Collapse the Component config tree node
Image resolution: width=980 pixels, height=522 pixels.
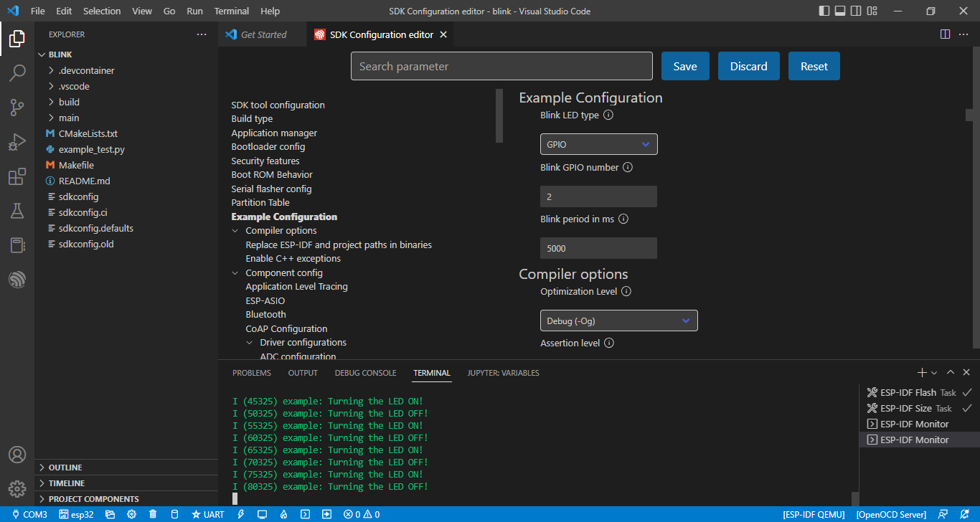click(235, 273)
